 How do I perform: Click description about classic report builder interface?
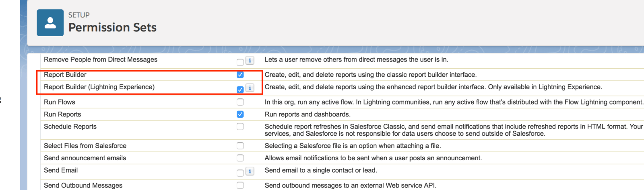(x=371, y=75)
